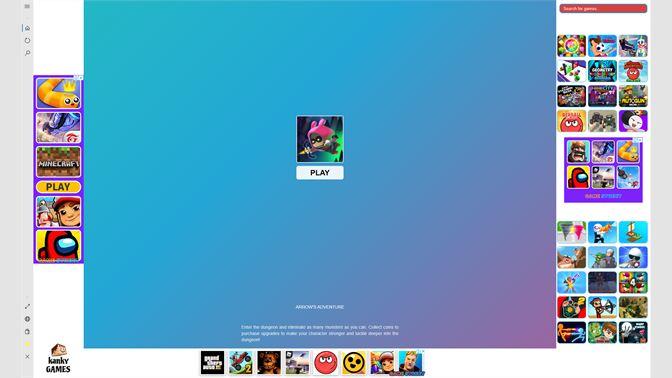Open the search icon in the left sidebar
The image size is (672, 378).
click(x=27, y=53)
